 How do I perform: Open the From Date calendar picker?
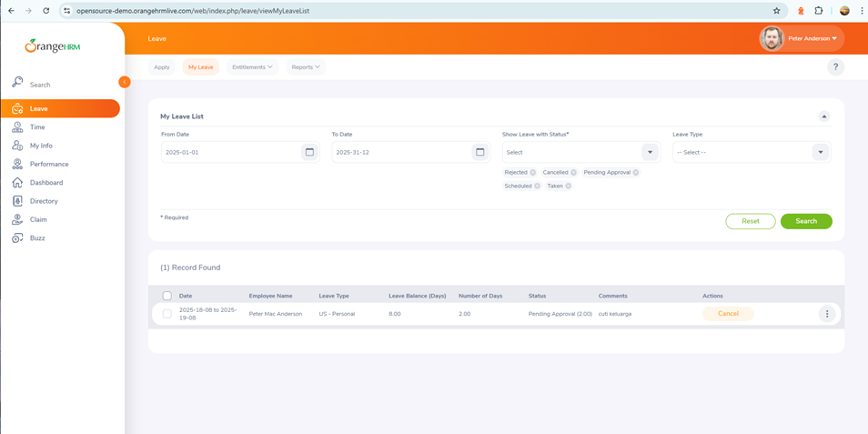point(309,152)
